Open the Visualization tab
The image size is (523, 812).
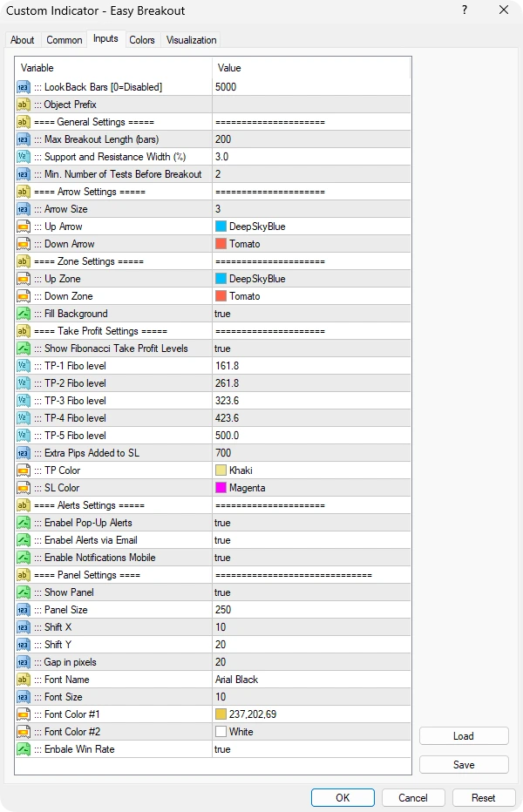191,40
